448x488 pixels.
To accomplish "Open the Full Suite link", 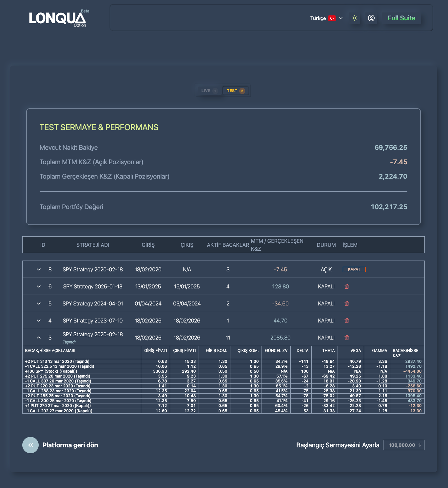I will tap(401, 18).
